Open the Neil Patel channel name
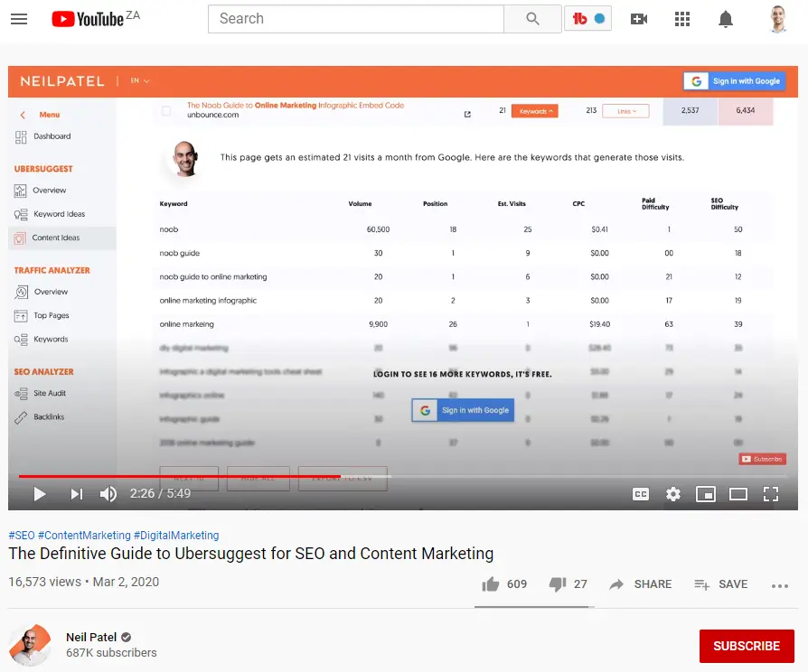This screenshot has width=808, height=672. tap(91, 637)
